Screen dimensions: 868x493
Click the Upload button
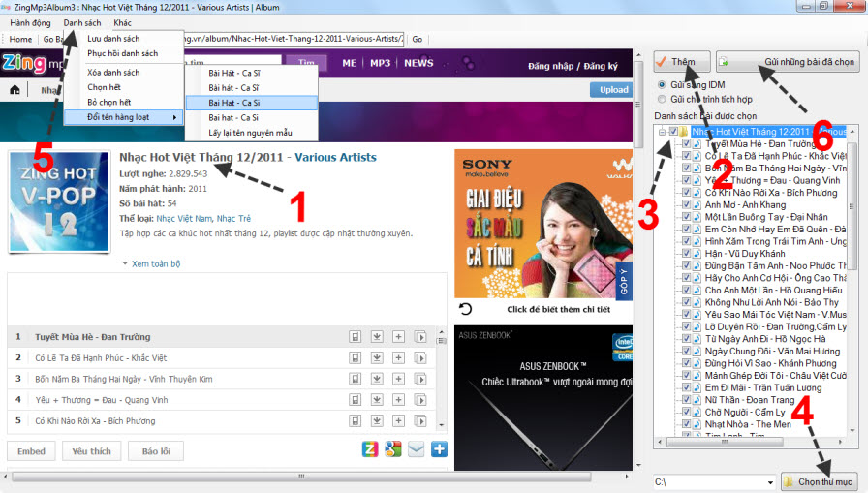[x=611, y=90]
